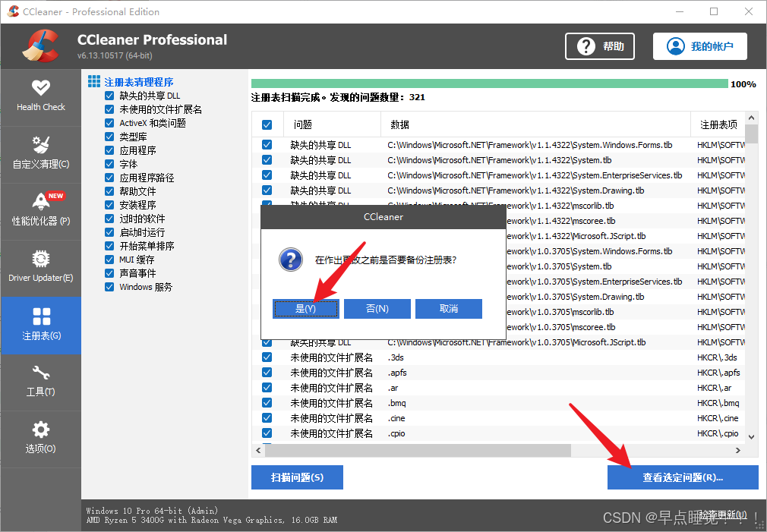The height and width of the screenshot is (532, 767).
Task: Click the CCleaner logo in header
Action: point(40,46)
